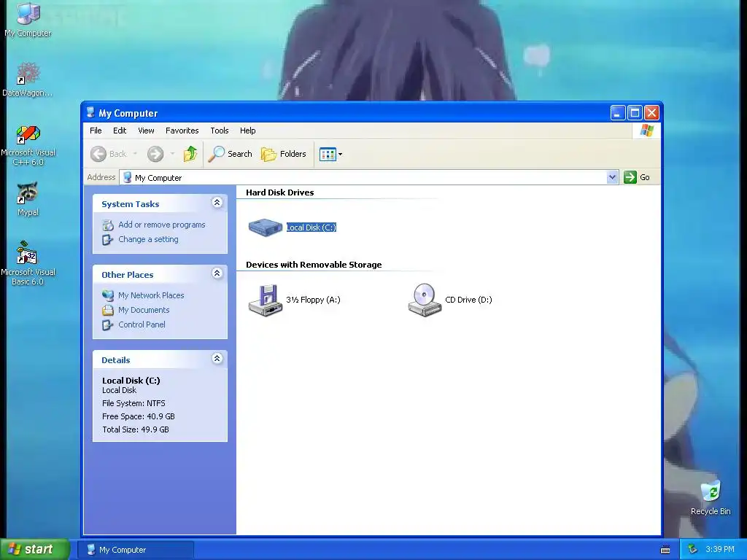This screenshot has height=560, width=747.
Task: Open the Search pane
Action: (x=231, y=154)
